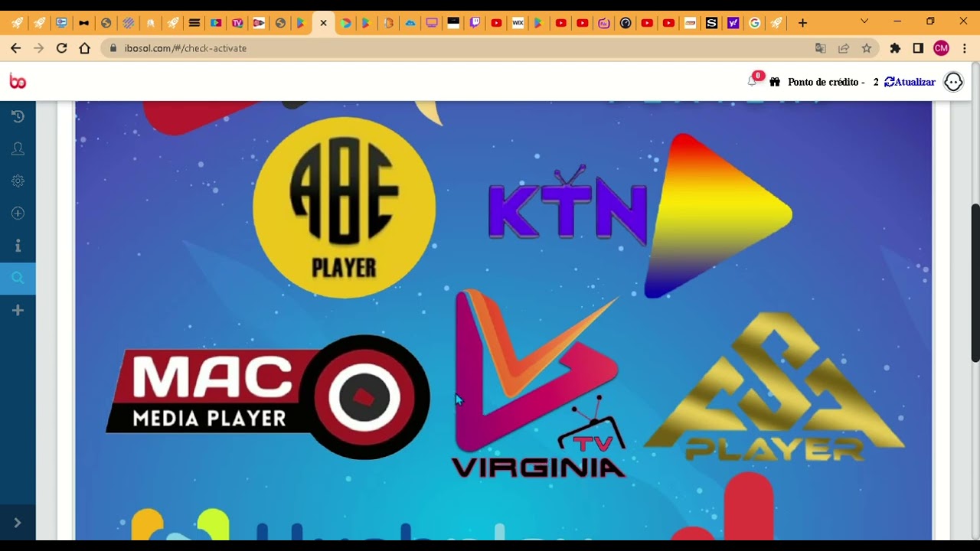The image size is (980, 551).
Task: Select the ABE Player logo
Action: click(344, 207)
